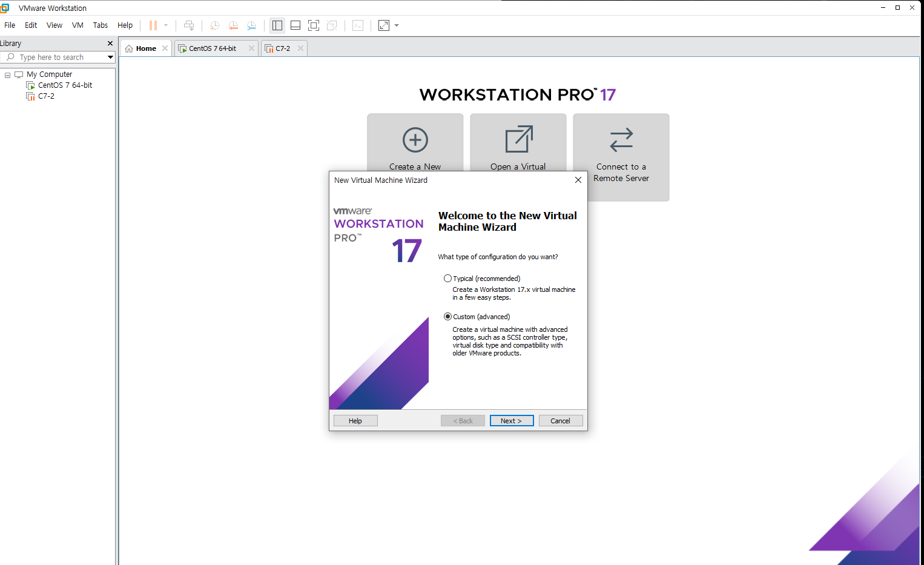Click the Create a New Virtual Machine plus icon
The image size is (924, 565).
coord(415,140)
